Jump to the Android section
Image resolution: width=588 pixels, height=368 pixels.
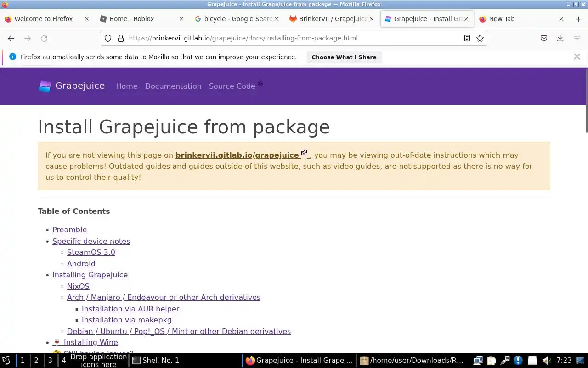(81, 264)
